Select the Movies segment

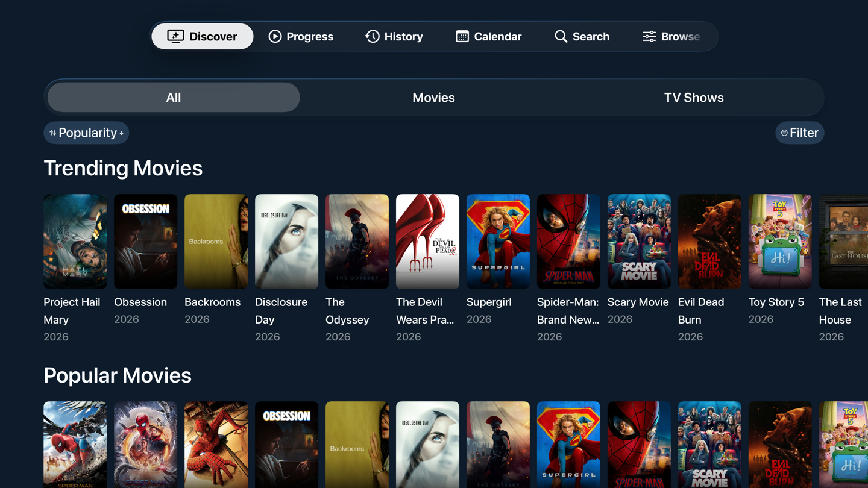point(433,98)
